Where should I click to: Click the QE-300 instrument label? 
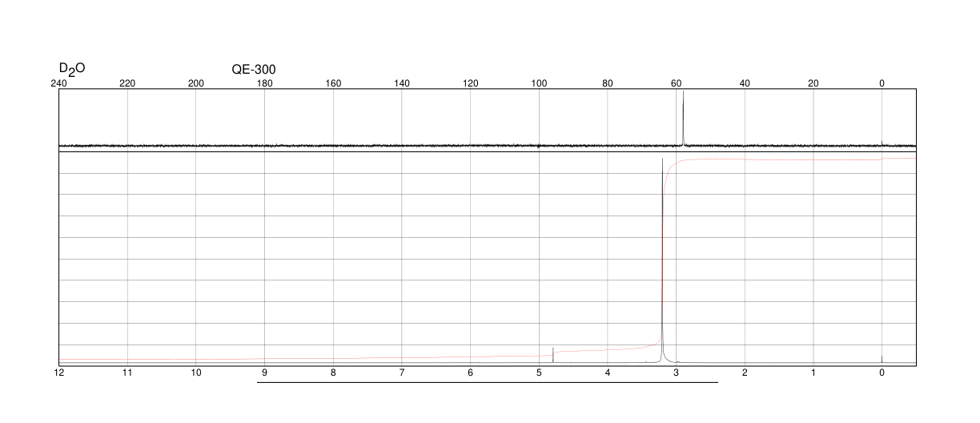coord(254,70)
